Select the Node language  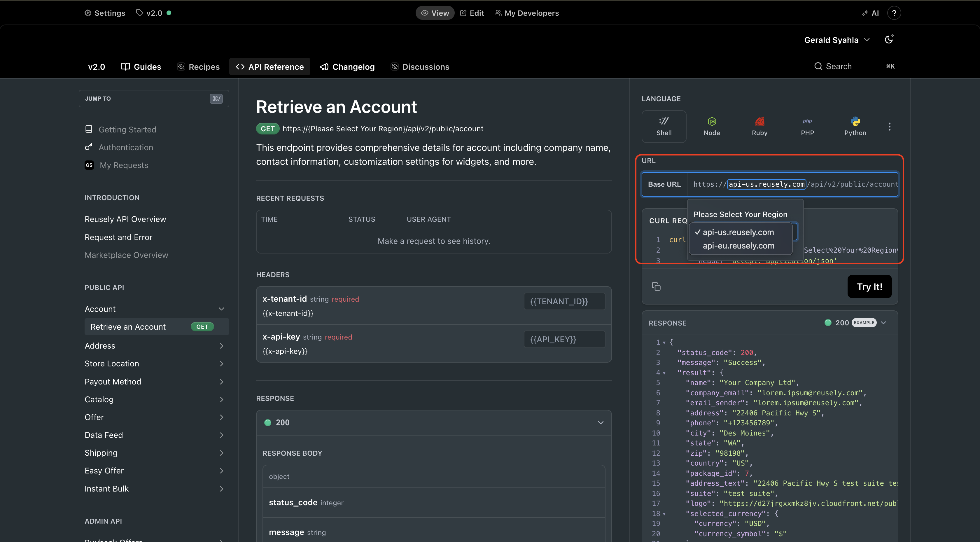click(x=712, y=126)
